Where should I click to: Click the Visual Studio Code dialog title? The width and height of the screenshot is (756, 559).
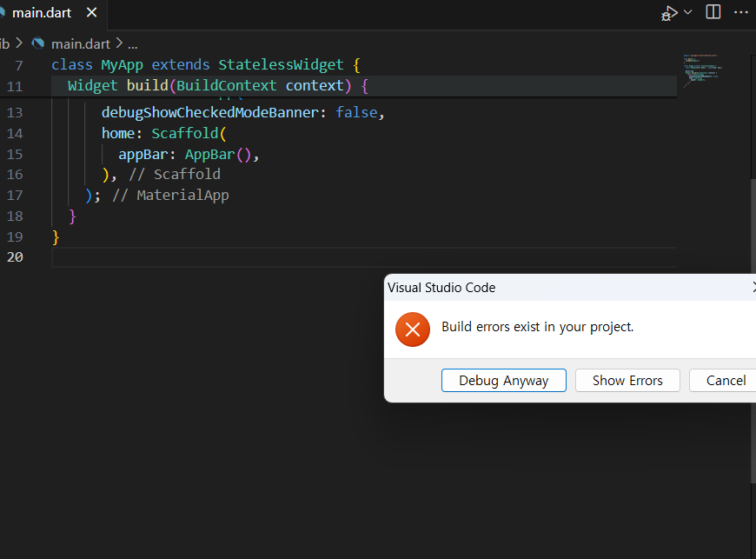tap(441, 288)
